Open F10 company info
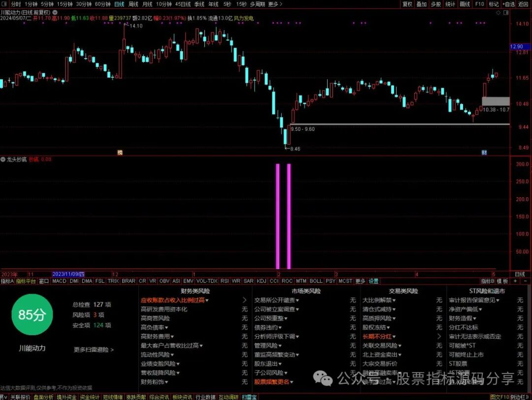532x400 pixels. (x=479, y=4)
